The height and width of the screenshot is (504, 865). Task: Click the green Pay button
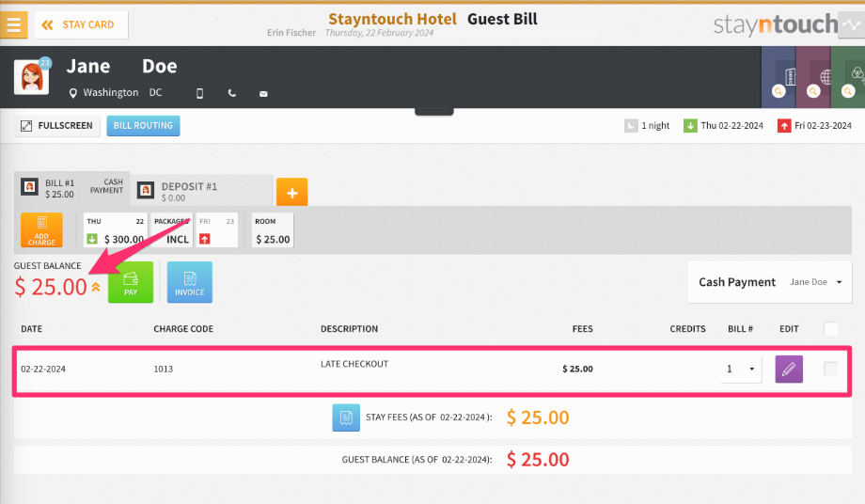tap(131, 282)
